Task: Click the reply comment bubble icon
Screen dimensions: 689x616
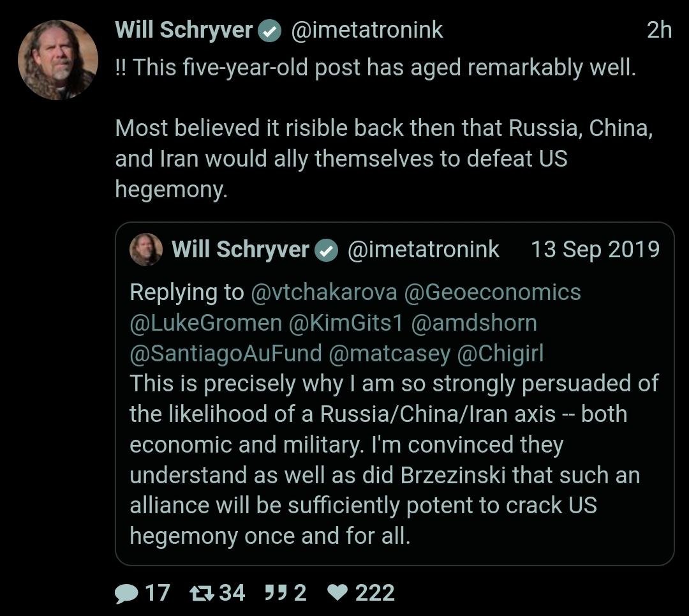Action: tap(126, 593)
